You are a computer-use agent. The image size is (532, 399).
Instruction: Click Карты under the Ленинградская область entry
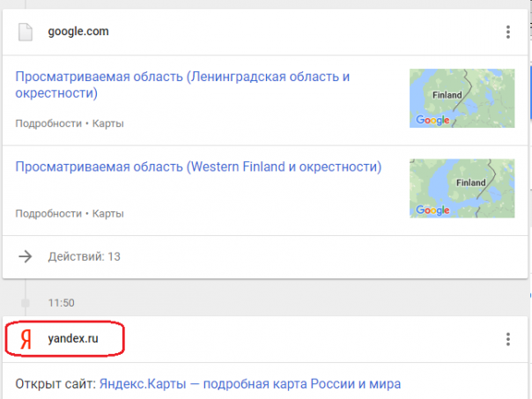(108, 124)
